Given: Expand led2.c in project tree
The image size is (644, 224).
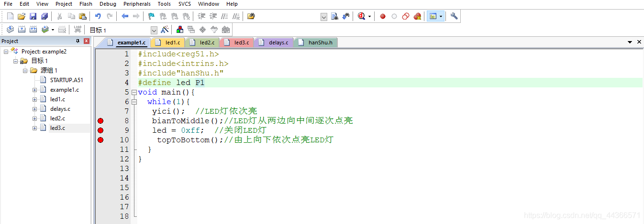Looking at the screenshot, I should tap(34, 118).
